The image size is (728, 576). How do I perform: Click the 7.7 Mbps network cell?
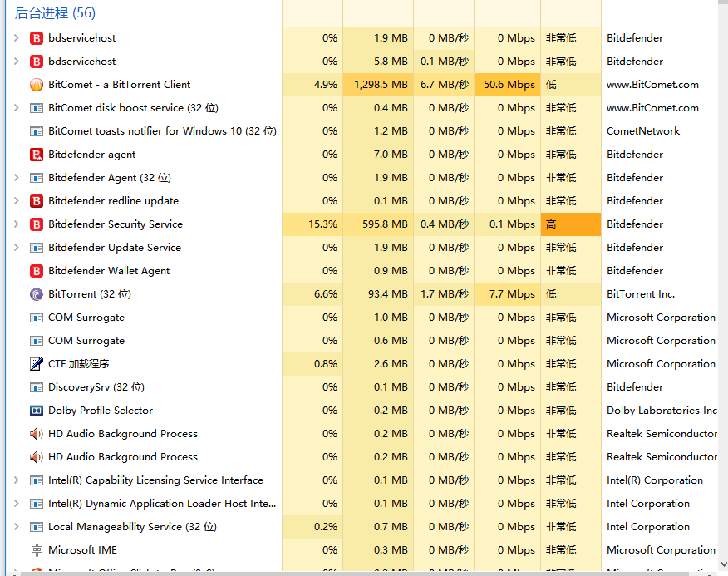pos(508,294)
